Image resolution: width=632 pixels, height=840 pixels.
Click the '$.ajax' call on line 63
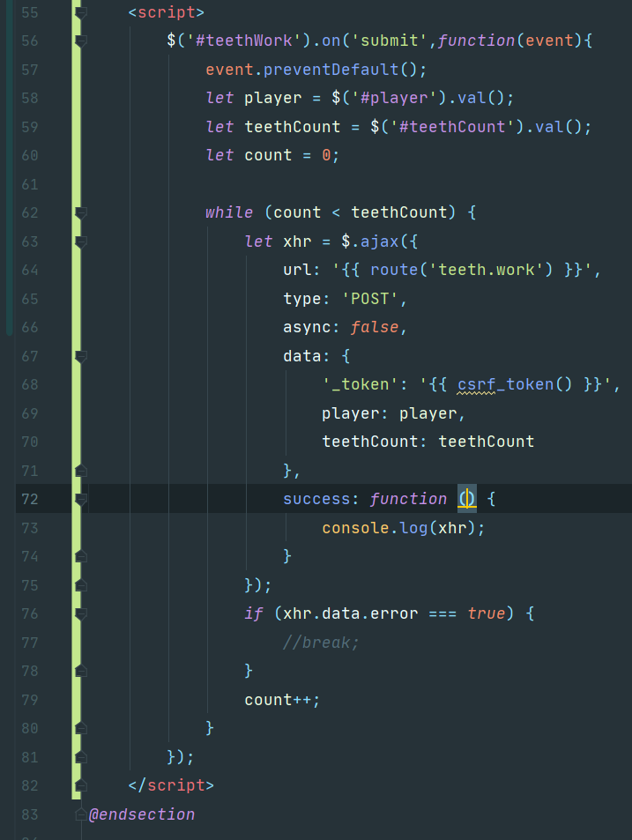click(370, 242)
